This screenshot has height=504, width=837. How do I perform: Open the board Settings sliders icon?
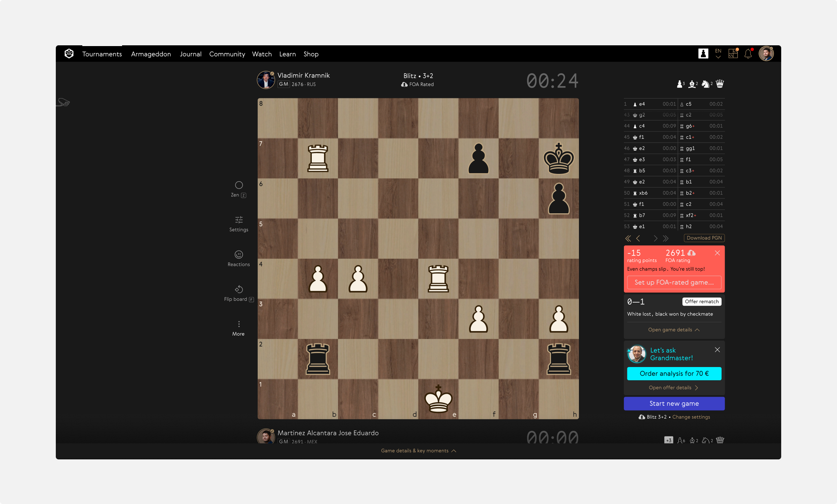click(x=239, y=220)
